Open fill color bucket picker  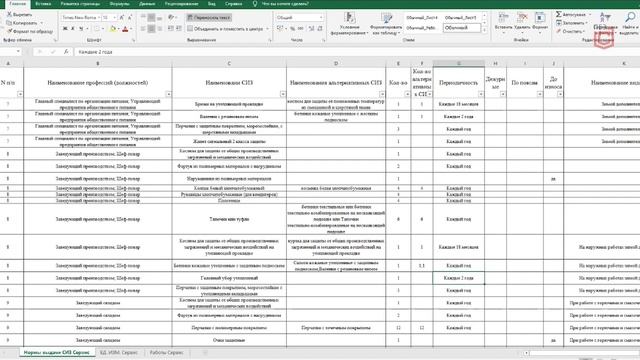(x=113, y=29)
